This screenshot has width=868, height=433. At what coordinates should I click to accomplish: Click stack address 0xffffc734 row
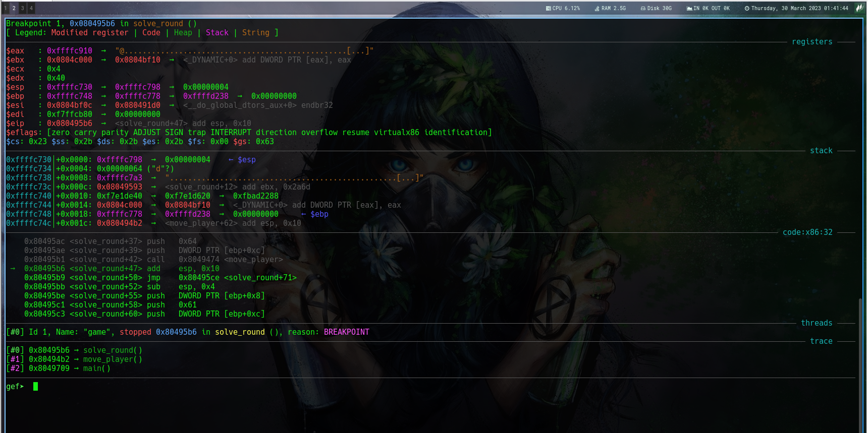click(90, 169)
